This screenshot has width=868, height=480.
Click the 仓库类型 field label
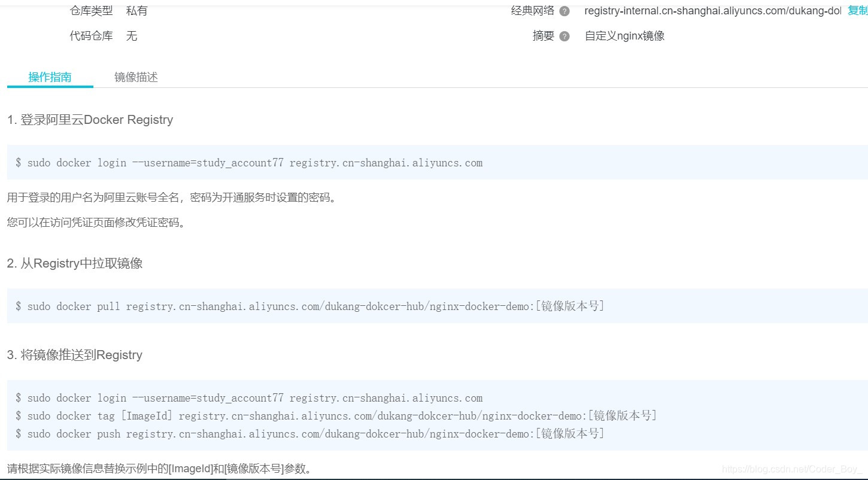[90, 10]
